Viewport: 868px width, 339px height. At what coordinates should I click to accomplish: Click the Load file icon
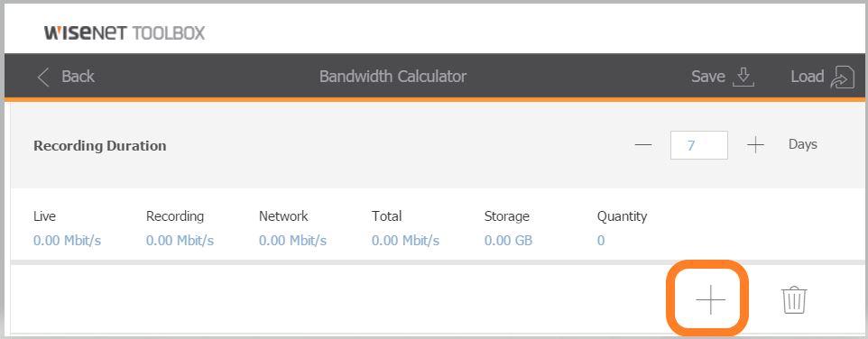(x=842, y=77)
